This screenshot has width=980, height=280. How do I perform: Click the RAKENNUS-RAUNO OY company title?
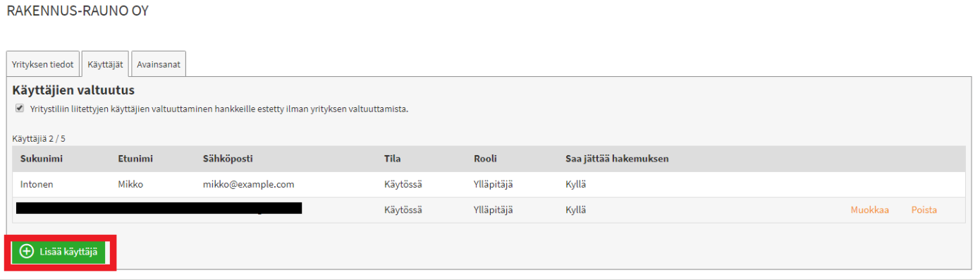78,11
